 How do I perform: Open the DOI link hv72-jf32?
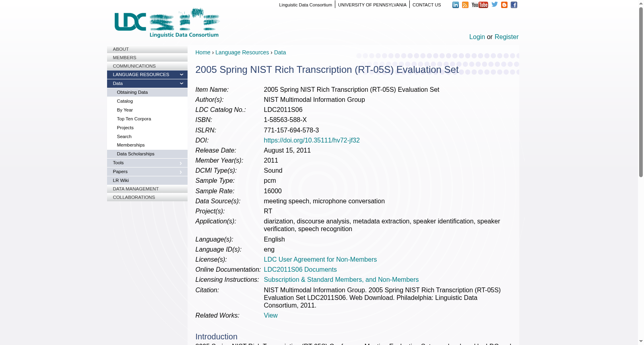312,140
